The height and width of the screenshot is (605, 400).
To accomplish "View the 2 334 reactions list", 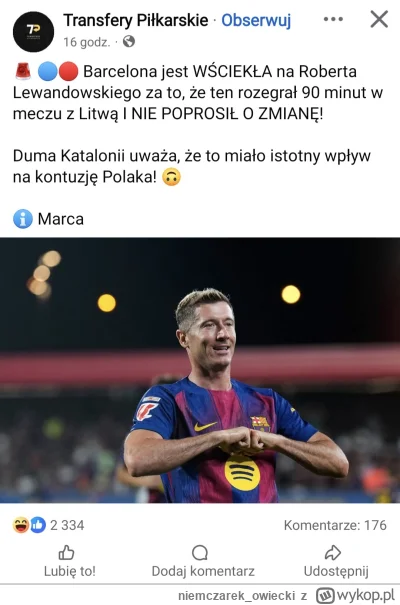I will tap(67, 525).
